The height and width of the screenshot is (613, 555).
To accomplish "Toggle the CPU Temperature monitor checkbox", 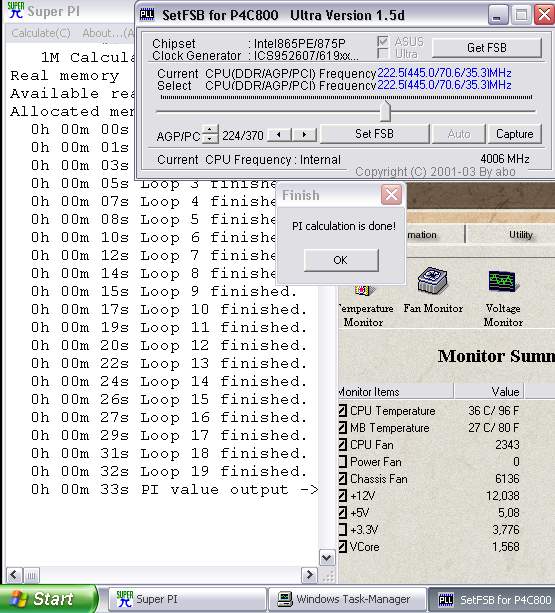I will 343,410.
